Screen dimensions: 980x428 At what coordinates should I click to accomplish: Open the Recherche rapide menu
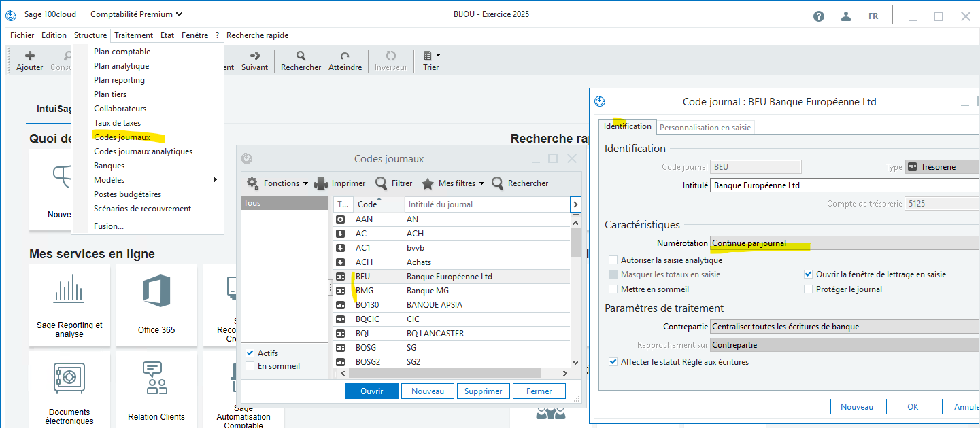point(257,35)
